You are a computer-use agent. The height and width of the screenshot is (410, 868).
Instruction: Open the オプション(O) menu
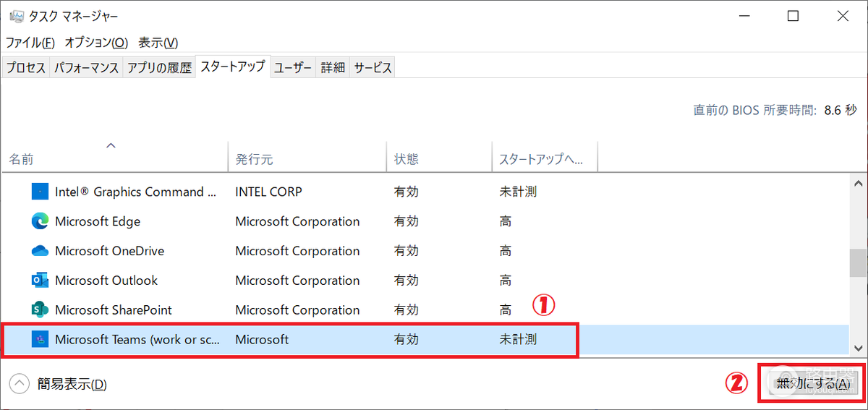[x=96, y=43]
